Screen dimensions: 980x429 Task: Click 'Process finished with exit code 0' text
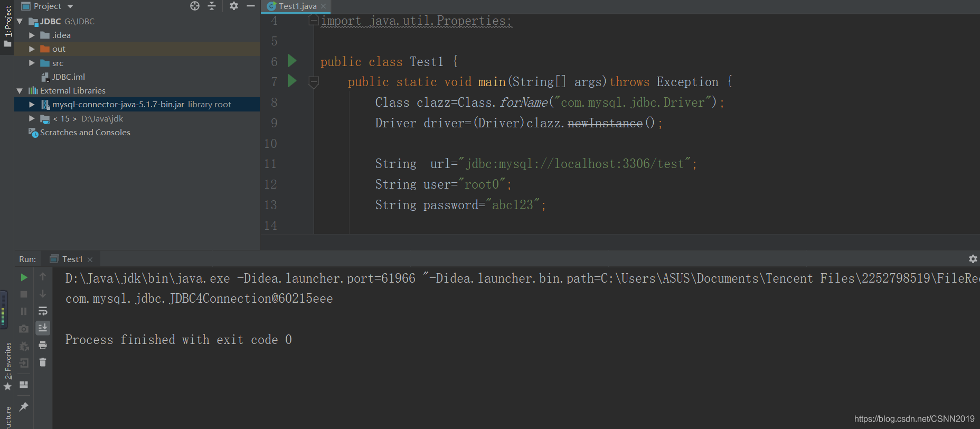(x=178, y=340)
